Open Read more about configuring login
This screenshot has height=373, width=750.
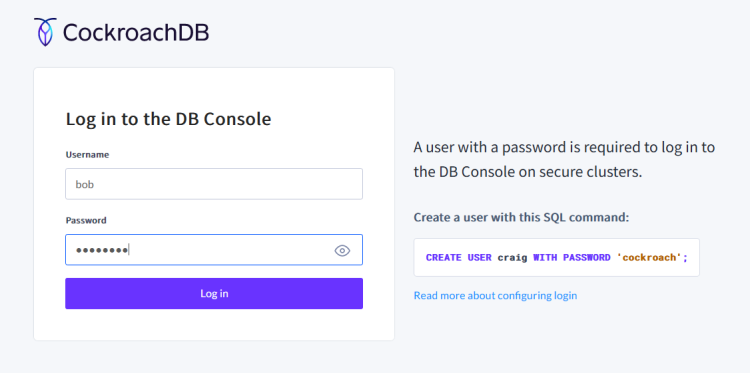(x=495, y=296)
